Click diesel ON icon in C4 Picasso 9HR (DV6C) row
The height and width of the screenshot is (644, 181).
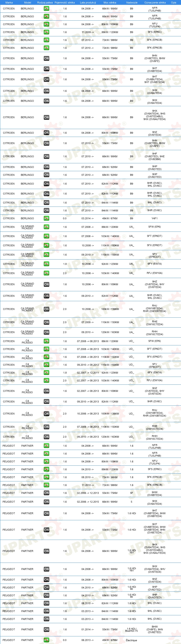coord(46,402)
